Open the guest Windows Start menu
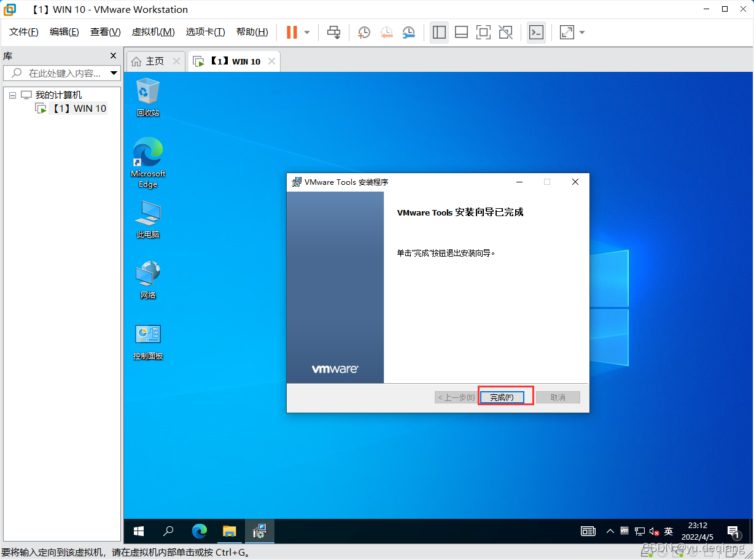Screen dimensions: 754x560 click(x=139, y=531)
